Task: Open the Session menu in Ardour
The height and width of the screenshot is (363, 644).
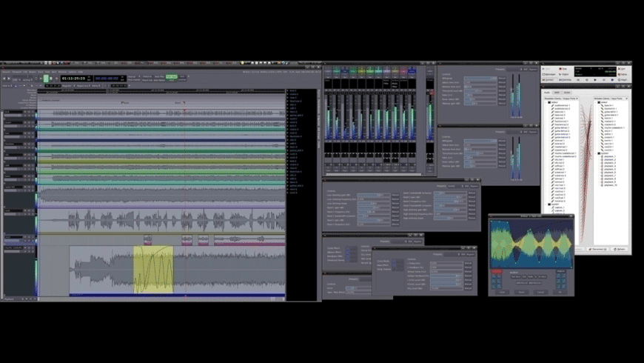Action: coord(6,72)
